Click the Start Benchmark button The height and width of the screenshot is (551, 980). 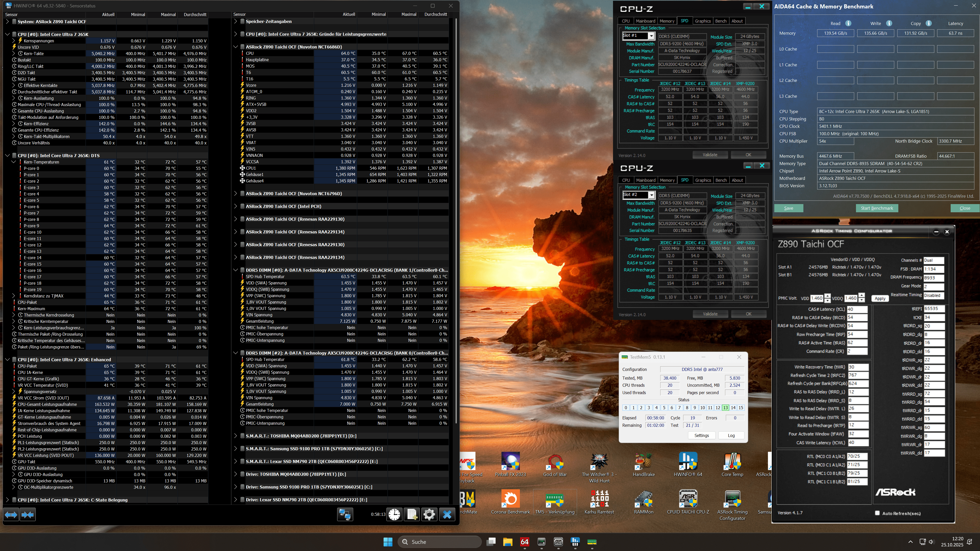(x=877, y=208)
